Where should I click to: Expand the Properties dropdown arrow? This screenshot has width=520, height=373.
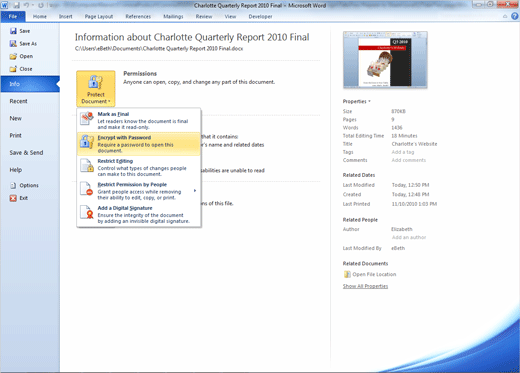point(369,101)
